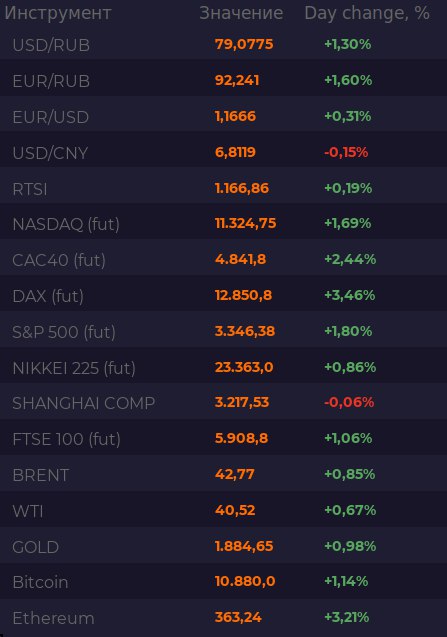Click the Инструмент column header
This screenshot has height=637, width=447.
(58, 13)
